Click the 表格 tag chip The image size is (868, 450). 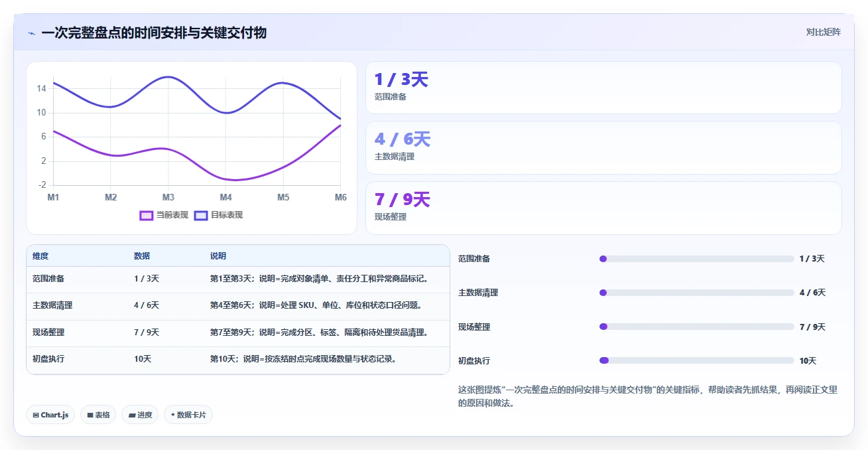pos(98,415)
